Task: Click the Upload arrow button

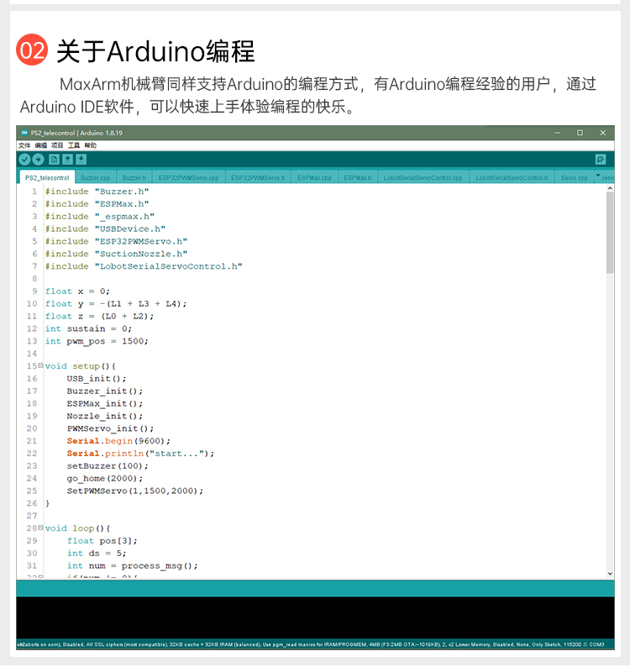Action: (x=38, y=159)
